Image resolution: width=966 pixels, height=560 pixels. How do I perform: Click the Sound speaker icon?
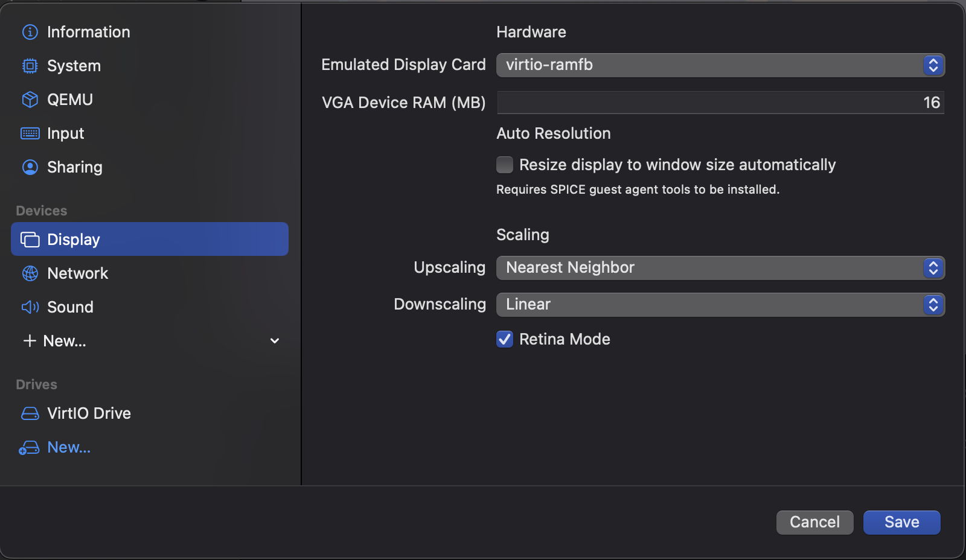[x=30, y=307]
